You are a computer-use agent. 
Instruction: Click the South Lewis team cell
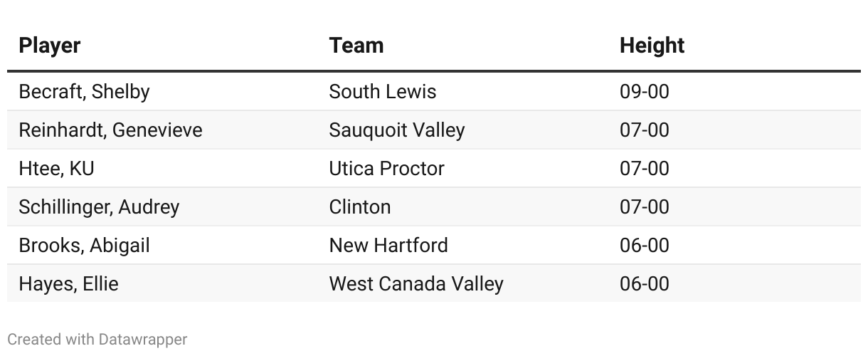tap(383, 92)
